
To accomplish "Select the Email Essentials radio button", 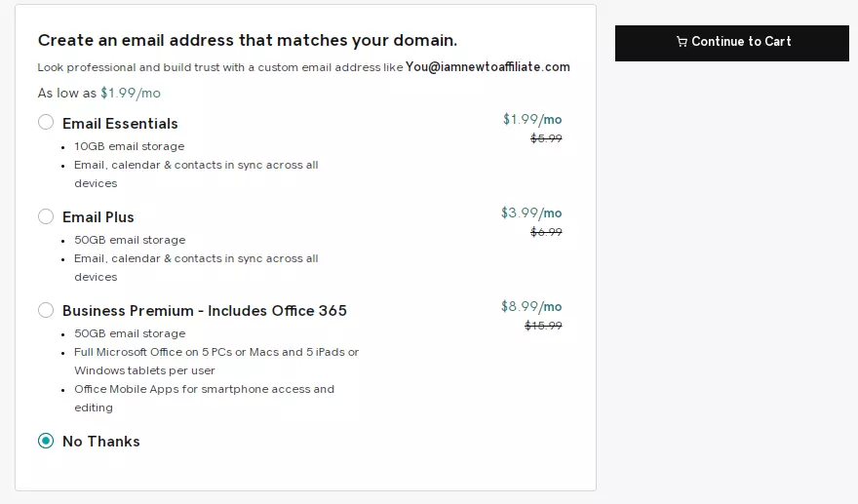I will point(46,122).
